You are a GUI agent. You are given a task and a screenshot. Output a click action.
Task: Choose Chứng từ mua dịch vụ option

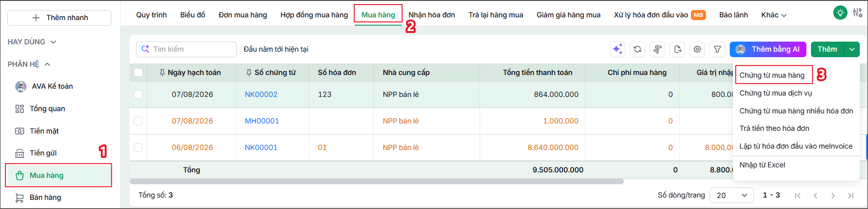point(776,93)
